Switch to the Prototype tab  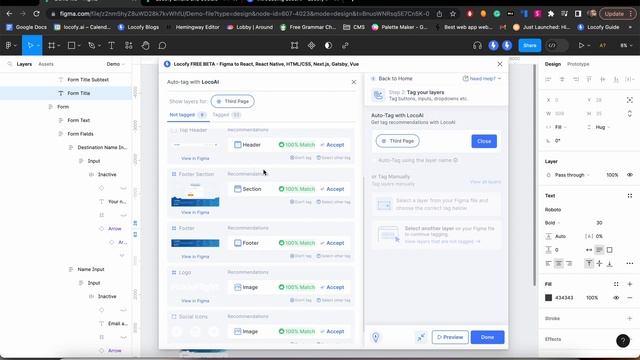(578, 64)
